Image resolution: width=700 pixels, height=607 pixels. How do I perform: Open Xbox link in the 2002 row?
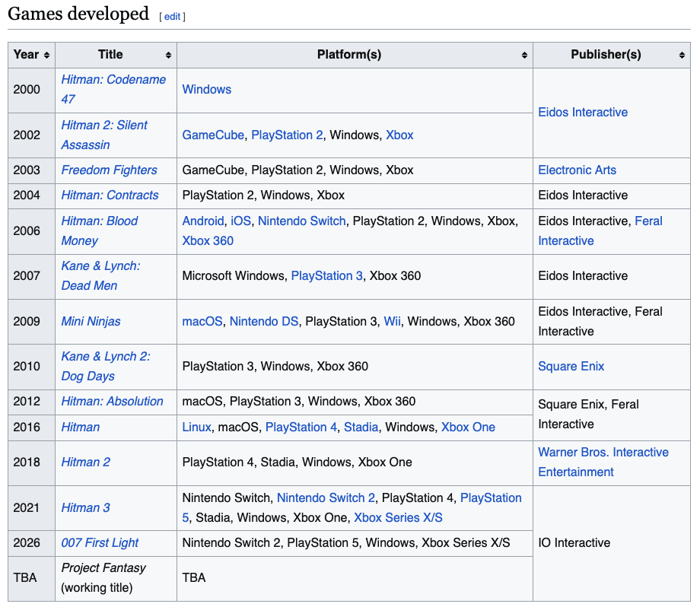[x=399, y=135]
